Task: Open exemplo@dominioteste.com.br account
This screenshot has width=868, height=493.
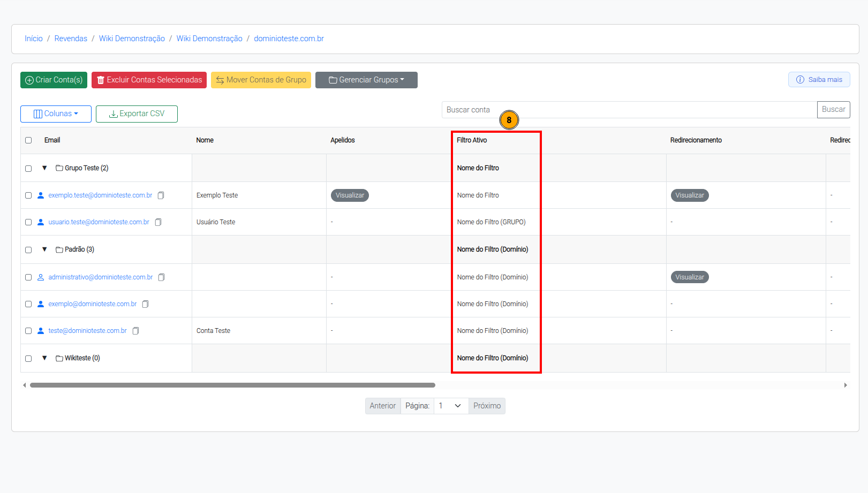Action: click(92, 304)
